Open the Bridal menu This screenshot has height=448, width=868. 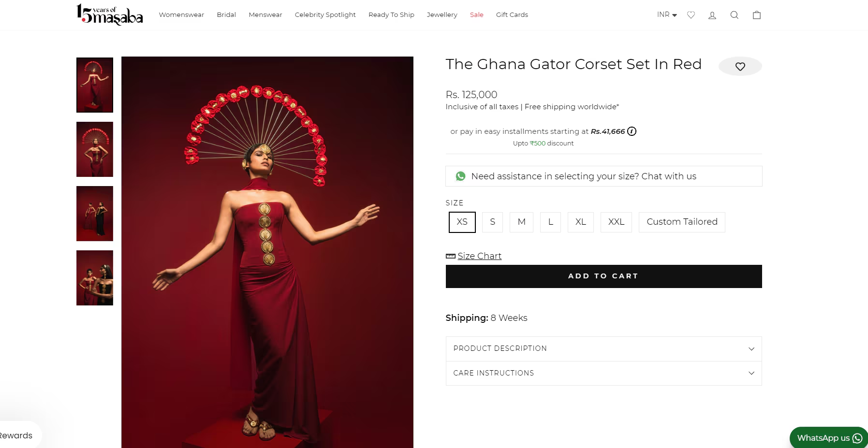226,14
